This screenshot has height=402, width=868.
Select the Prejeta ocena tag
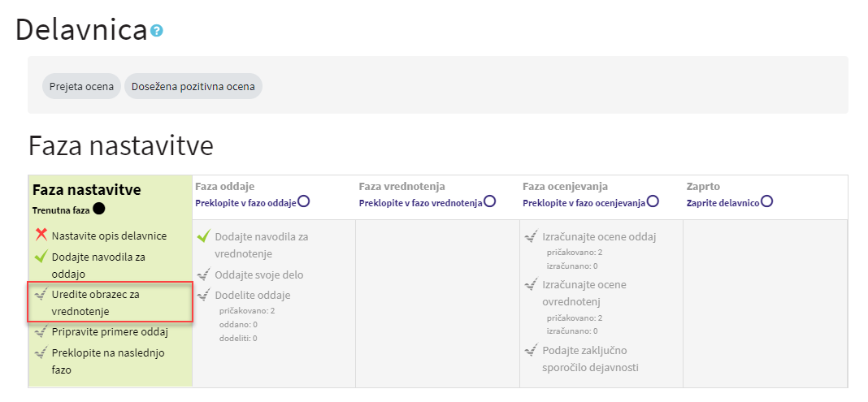pyautogui.click(x=81, y=86)
